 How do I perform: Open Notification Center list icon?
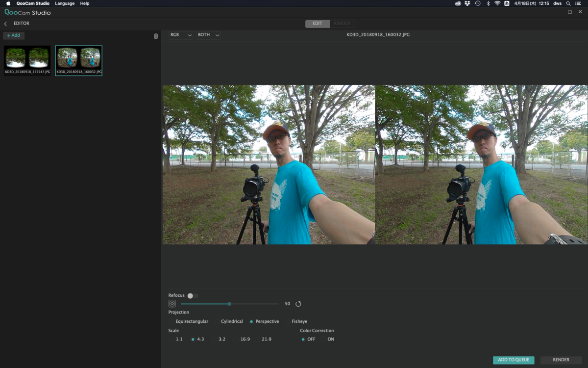coord(578,3)
